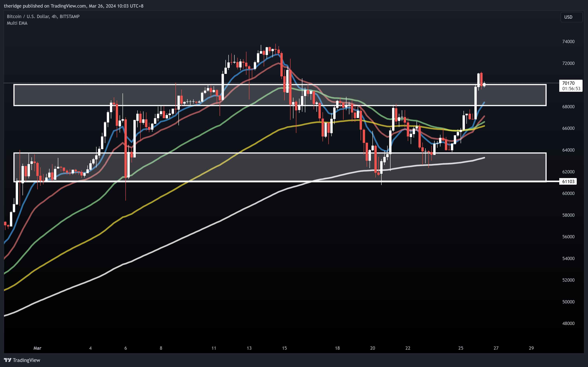Click the 6 date label on time axis
Image resolution: width=588 pixels, height=367 pixels.
click(x=126, y=348)
